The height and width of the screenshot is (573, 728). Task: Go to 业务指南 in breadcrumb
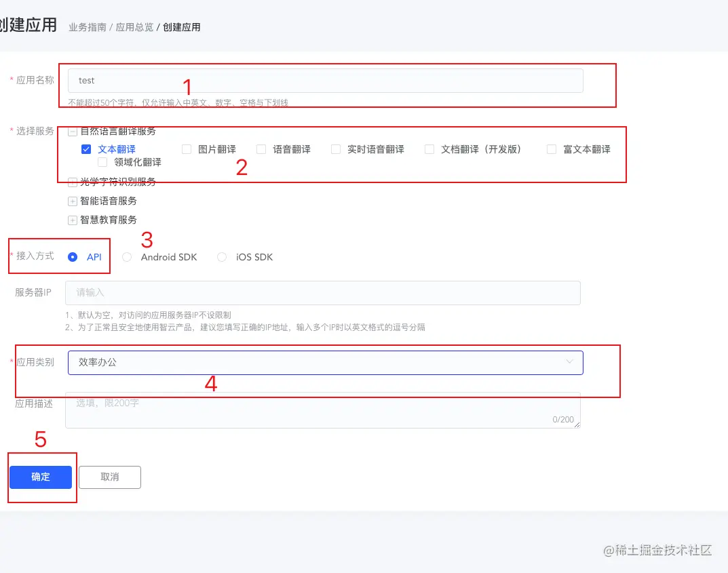[88, 27]
